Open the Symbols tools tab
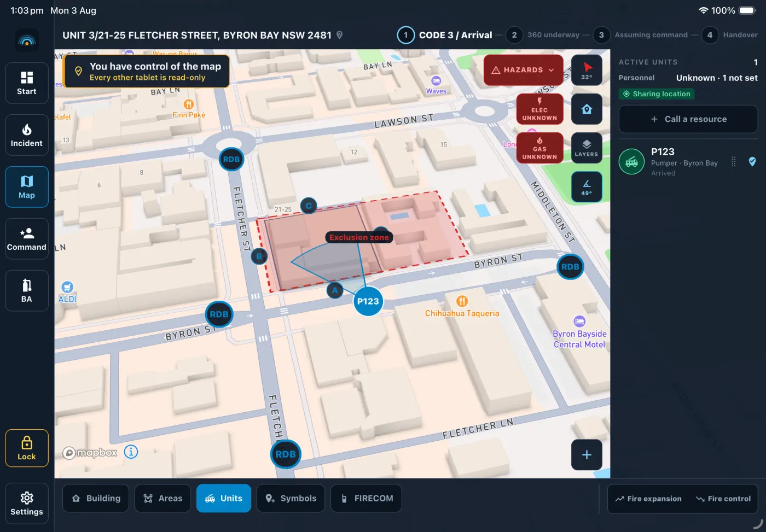 tap(291, 498)
